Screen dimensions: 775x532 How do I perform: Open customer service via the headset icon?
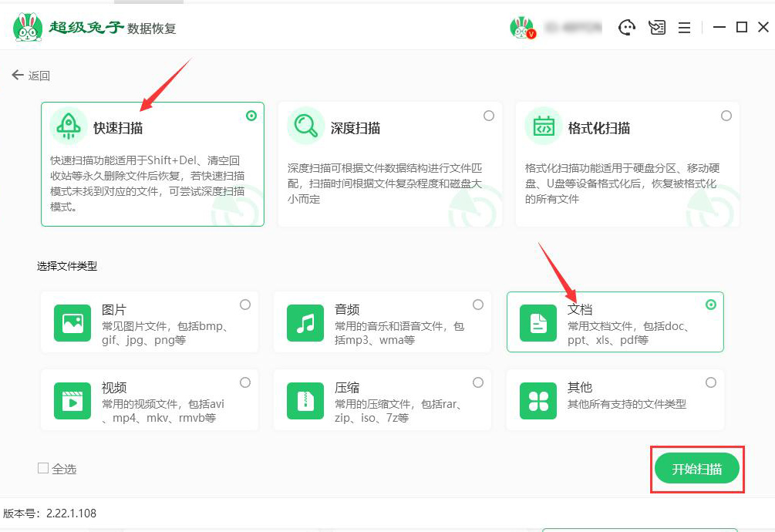point(627,26)
